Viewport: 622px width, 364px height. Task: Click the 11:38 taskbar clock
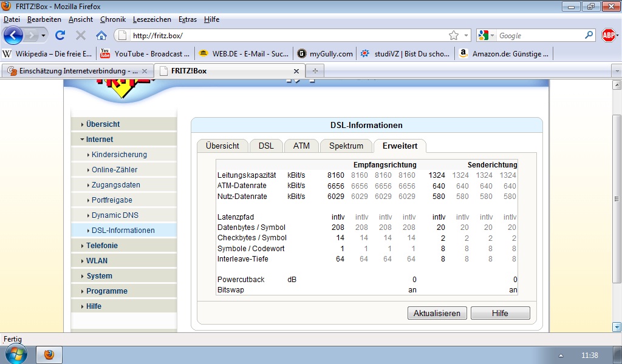click(589, 356)
